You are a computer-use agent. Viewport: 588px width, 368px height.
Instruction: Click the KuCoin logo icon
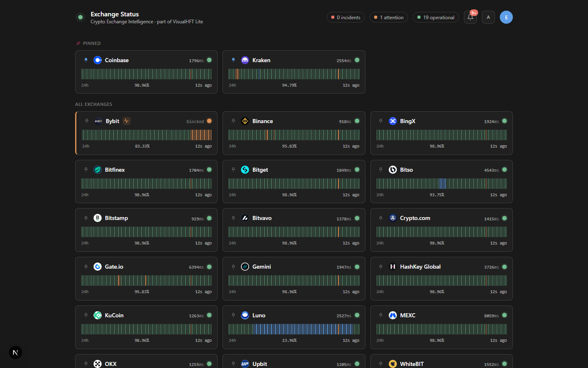coord(98,315)
